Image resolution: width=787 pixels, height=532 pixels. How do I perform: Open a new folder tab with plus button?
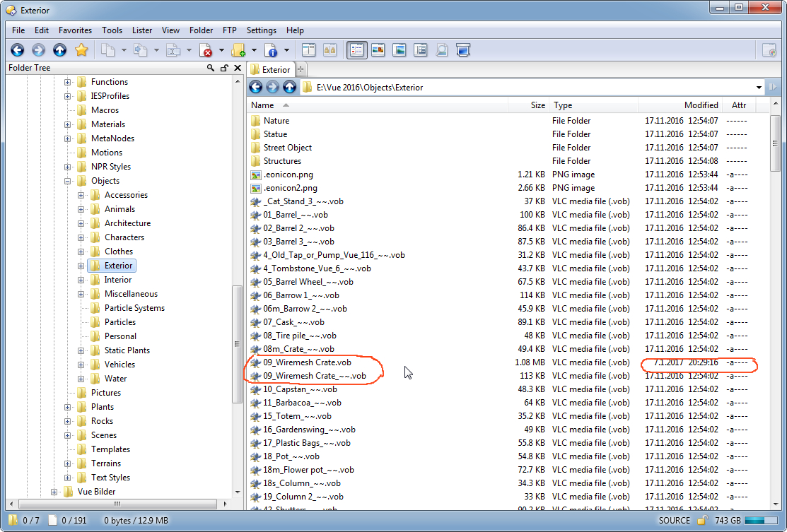click(x=301, y=70)
